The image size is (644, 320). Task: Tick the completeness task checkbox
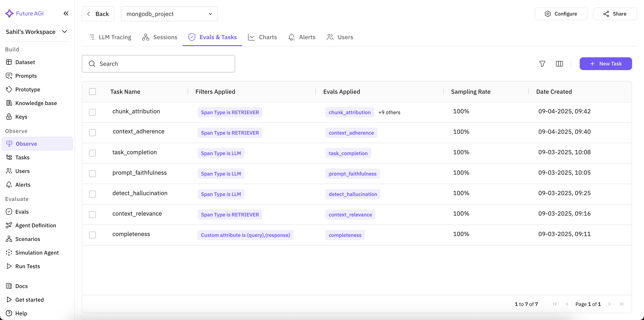(x=92, y=235)
